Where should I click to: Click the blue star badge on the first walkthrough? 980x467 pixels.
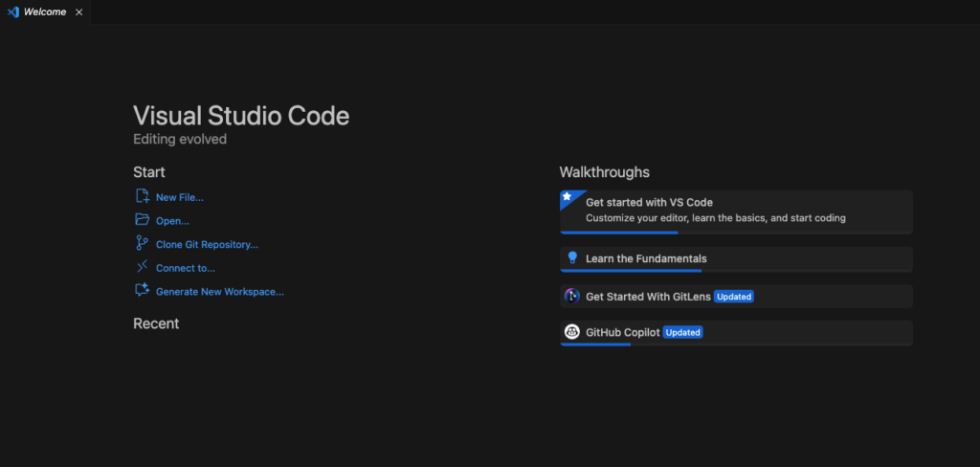point(568,197)
